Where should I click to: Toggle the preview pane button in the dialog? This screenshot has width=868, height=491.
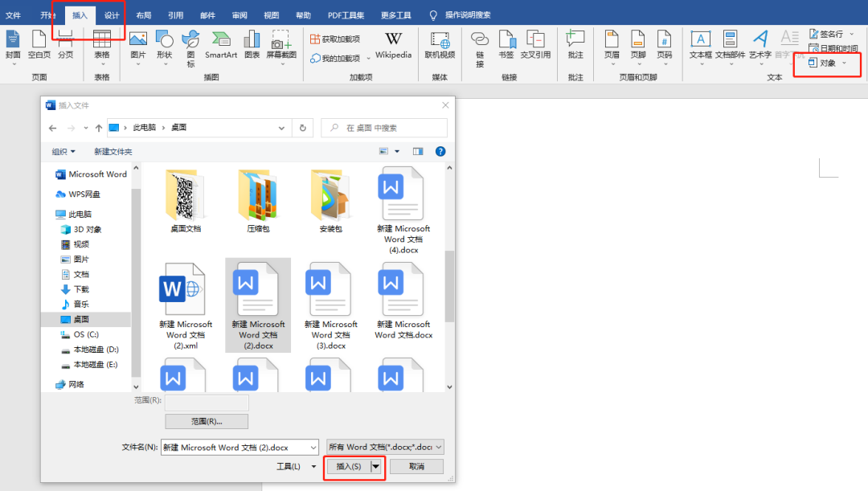click(418, 151)
